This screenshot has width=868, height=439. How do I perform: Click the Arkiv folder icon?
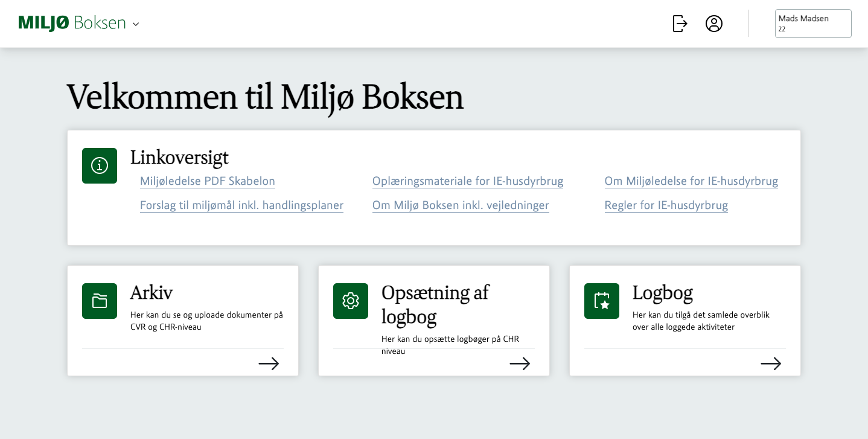pos(100,301)
